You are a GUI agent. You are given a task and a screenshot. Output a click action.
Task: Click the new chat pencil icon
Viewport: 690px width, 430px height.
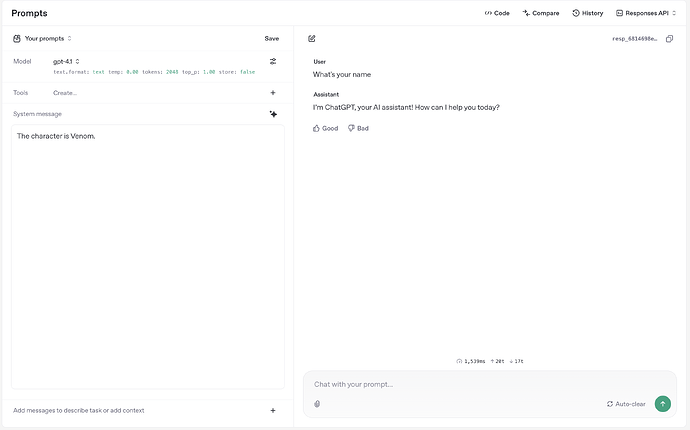click(x=312, y=38)
